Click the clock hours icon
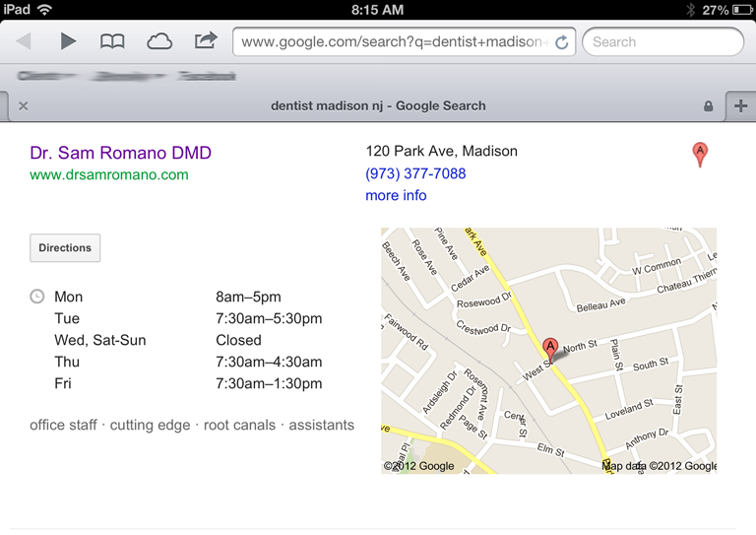This screenshot has height=535, width=756. [37, 297]
